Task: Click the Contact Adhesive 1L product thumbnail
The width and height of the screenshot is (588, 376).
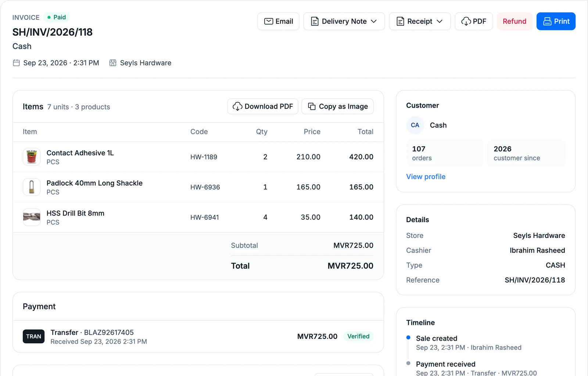Action: tap(32, 157)
